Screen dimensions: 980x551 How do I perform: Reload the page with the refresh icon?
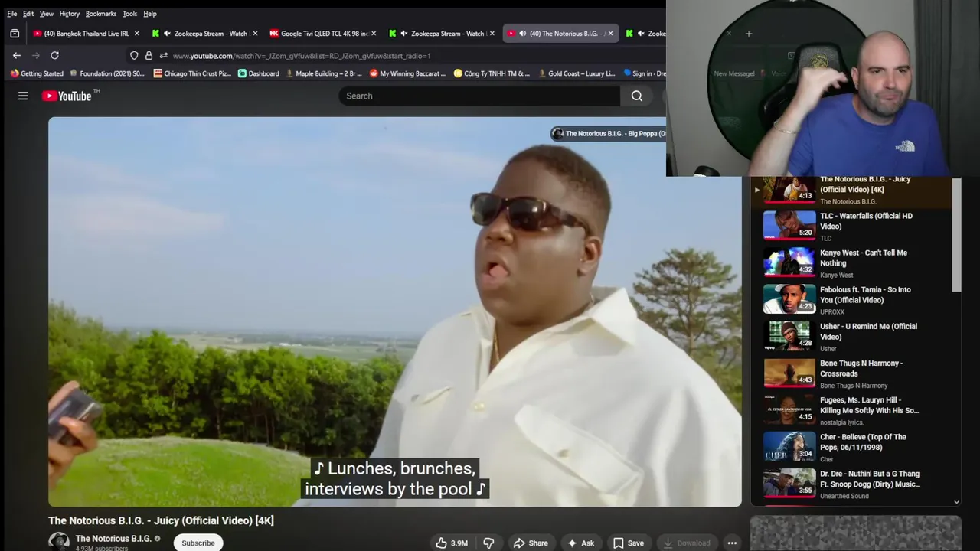[54, 55]
